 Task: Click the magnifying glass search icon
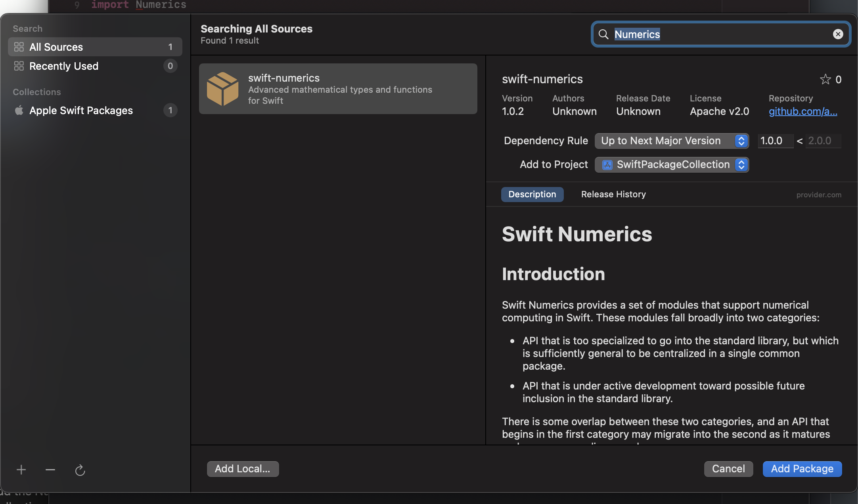click(603, 34)
